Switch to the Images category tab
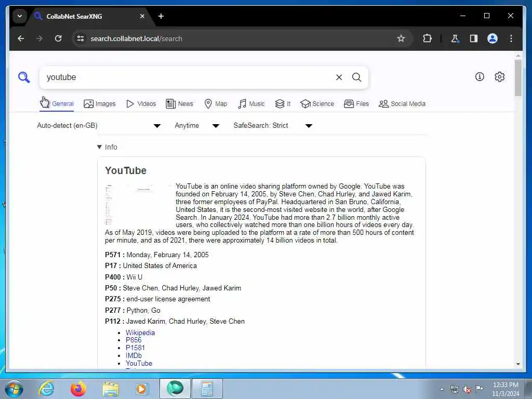Image resolution: width=532 pixels, height=399 pixels. (x=100, y=104)
